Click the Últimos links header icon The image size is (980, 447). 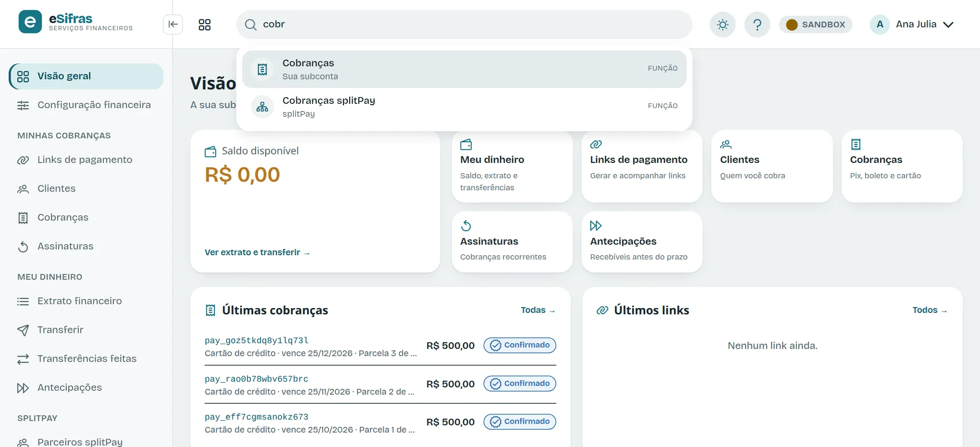click(602, 310)
